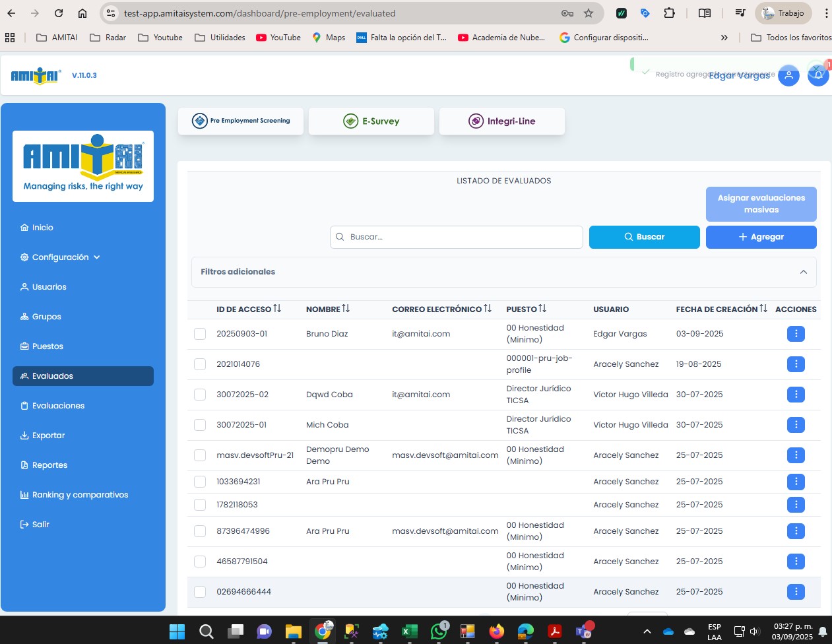832x644 pixels.
Task: Tick the checkbox for Mich Coba row
Action: [x=200, y=425]
